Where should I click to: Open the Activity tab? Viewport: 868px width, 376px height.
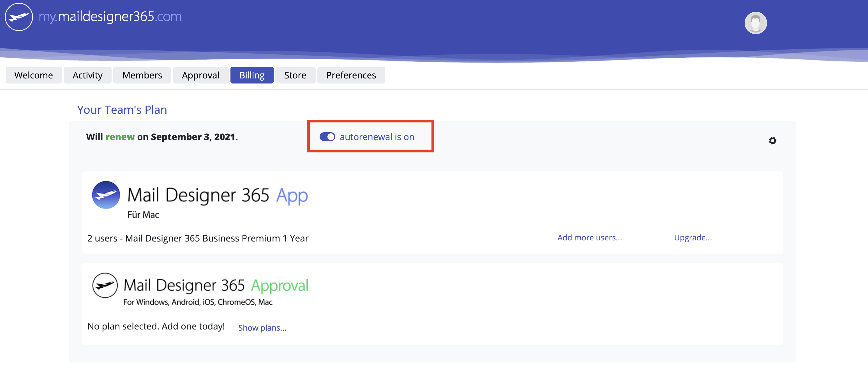(87, 75)
